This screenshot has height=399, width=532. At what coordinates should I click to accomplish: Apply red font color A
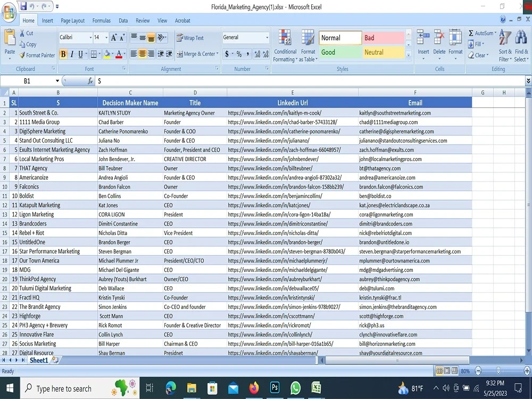coord(119,54)
